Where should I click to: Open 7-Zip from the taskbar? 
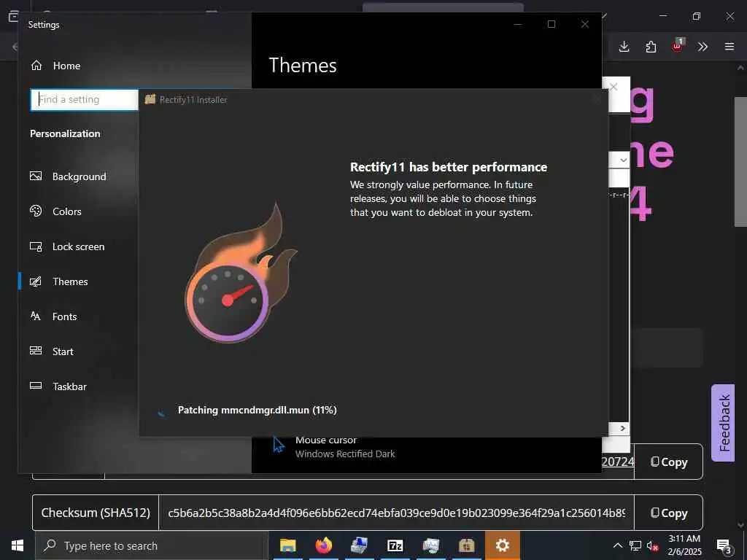pos(395,545)
